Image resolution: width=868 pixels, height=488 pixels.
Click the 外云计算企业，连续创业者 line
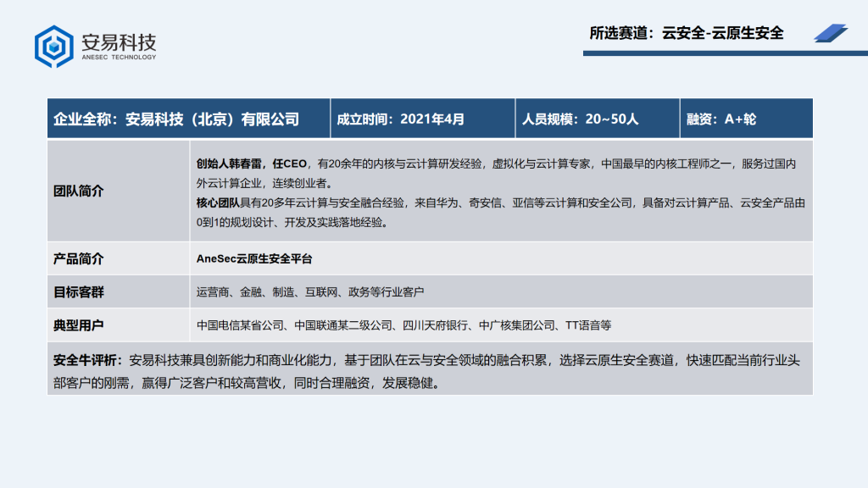pos(264,183)
